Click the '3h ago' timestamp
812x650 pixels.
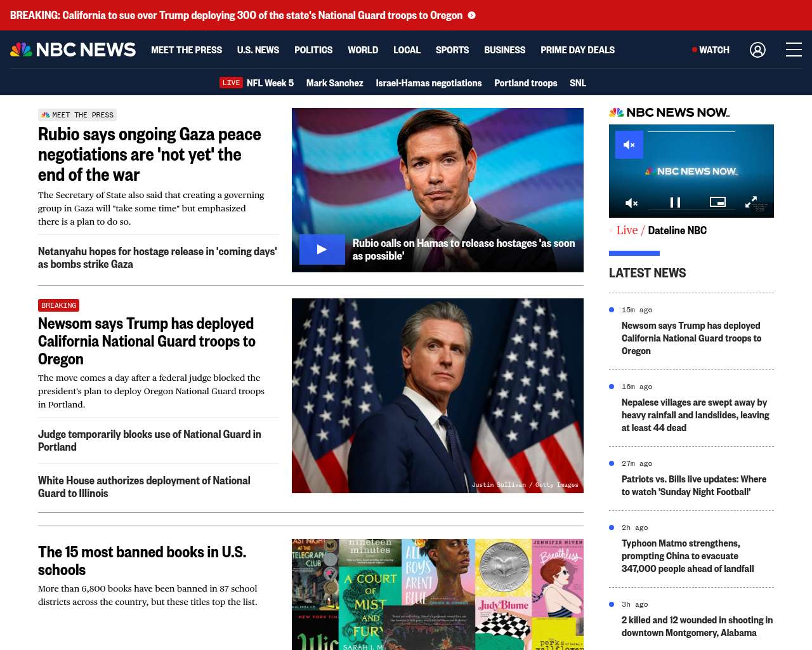coord(635,604)
